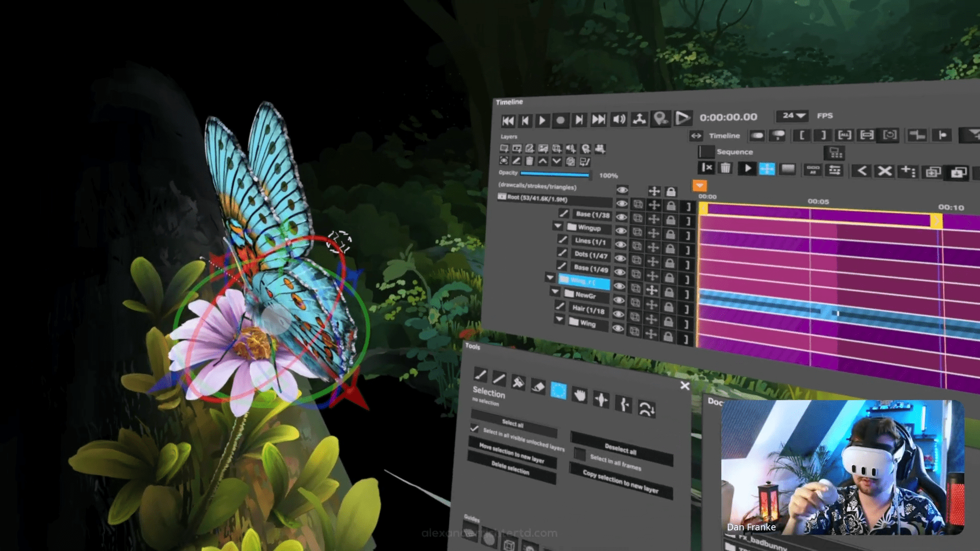Hide the Base (1/38) layer
This screenshot has width=980, height=551.
pyautogui.click(x=621, y=218)
